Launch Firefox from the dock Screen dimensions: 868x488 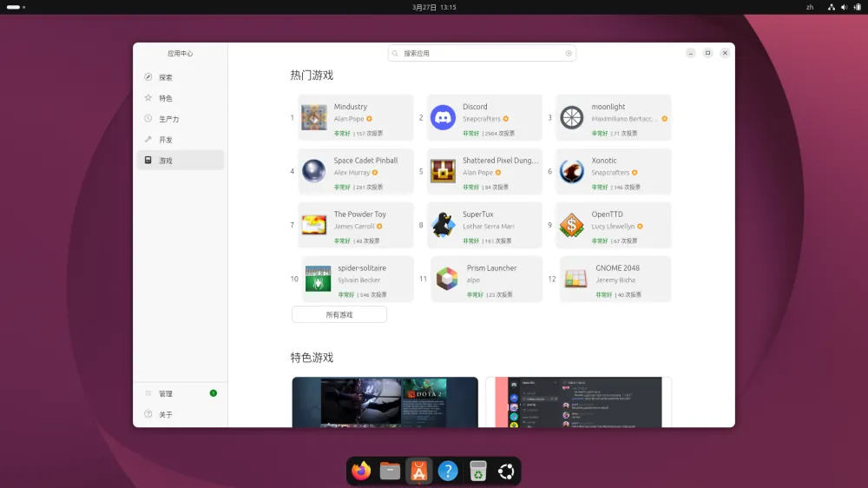361,471
